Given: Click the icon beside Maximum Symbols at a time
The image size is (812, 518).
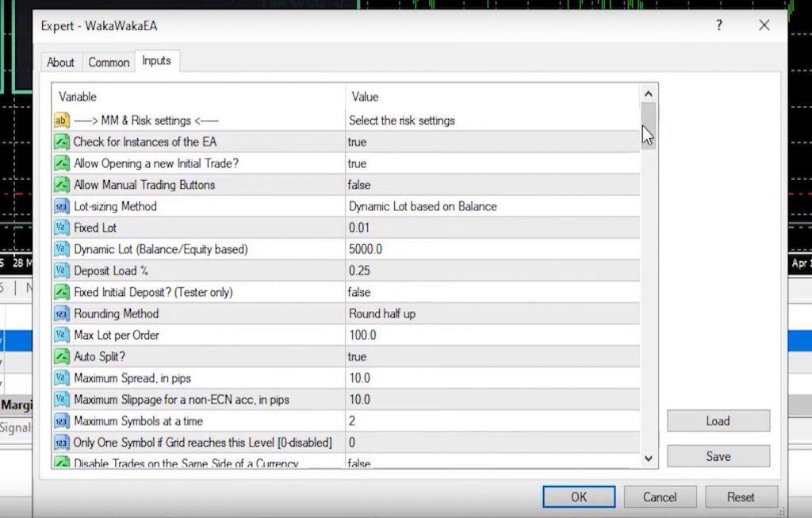Looking at the screenshot, I should tap(62, 420).
